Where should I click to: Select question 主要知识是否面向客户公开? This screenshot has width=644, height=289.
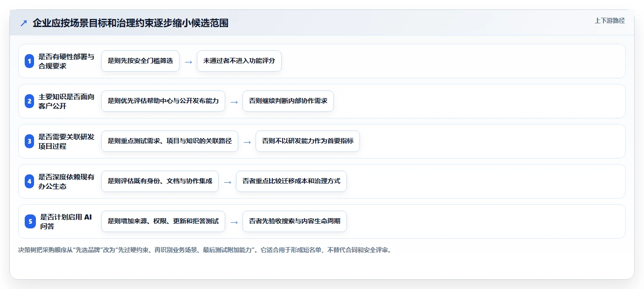click(66, 101)
